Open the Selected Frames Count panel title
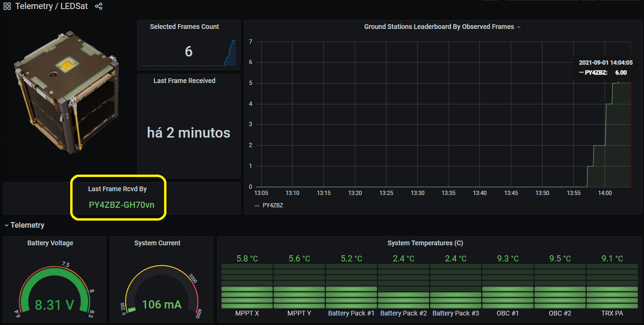 point(184,27)
